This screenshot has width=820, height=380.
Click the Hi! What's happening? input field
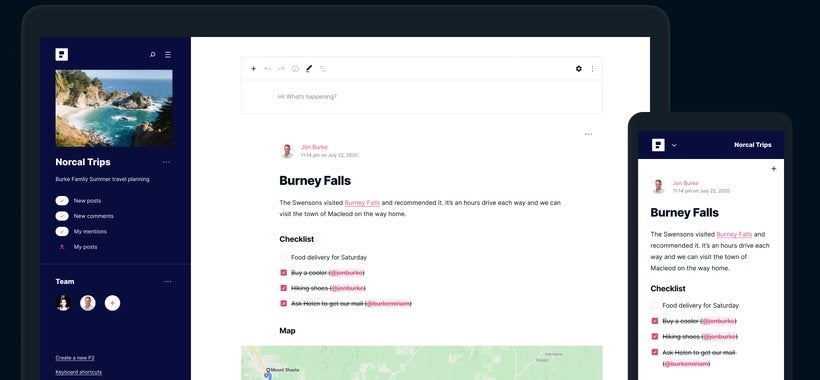tap(422, 97)
